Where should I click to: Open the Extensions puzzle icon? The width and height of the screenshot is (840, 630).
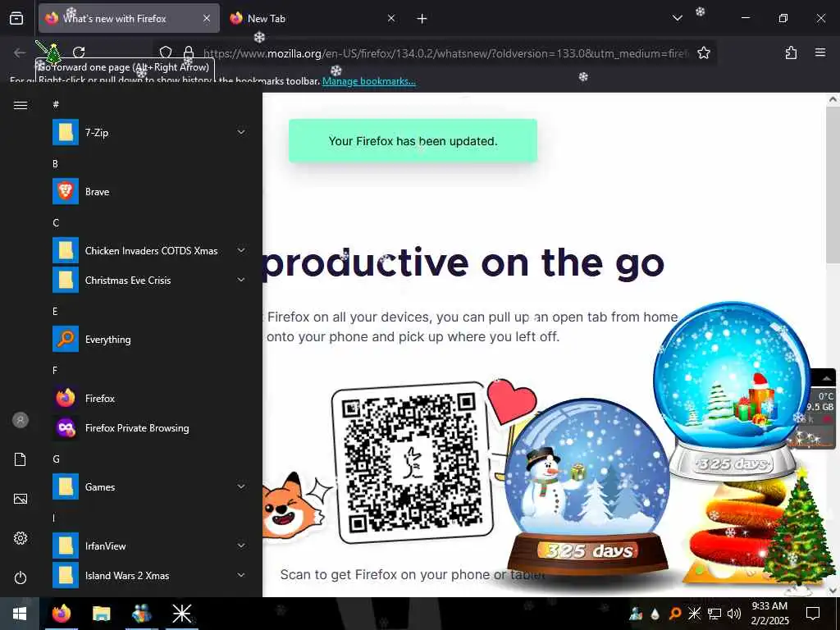[x=792, y=52]
